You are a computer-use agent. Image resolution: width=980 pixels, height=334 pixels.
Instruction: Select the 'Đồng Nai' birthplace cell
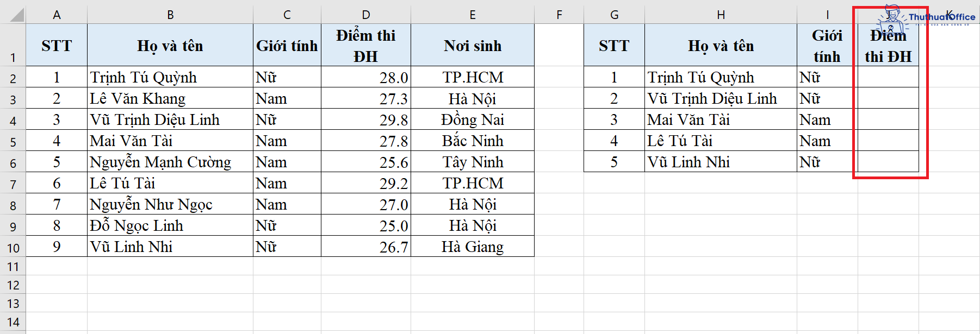point(473,120)
